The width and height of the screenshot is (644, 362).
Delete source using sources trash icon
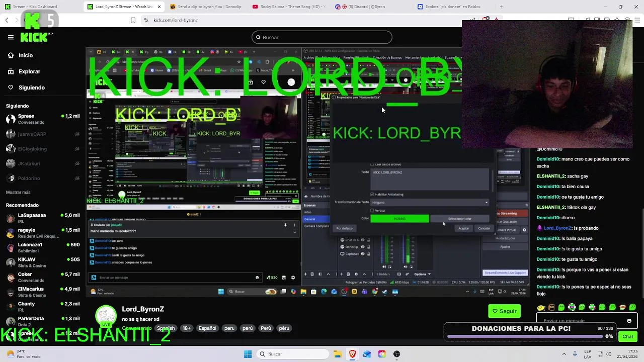coord(348,274)
